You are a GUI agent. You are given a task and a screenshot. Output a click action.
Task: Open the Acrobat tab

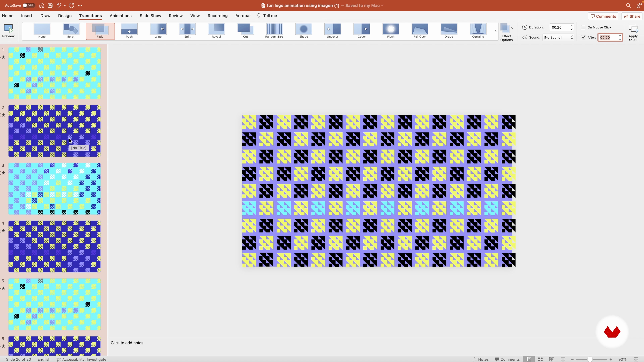243,16
